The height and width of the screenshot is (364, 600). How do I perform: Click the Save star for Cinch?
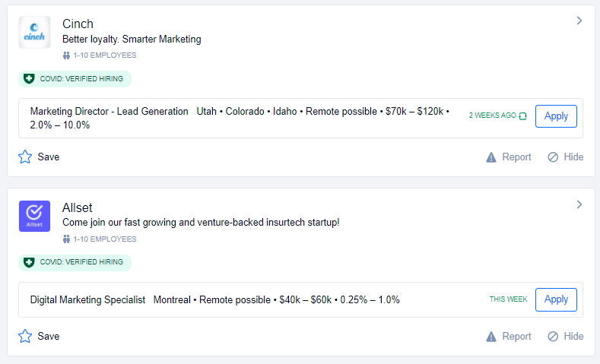point(25,157)
